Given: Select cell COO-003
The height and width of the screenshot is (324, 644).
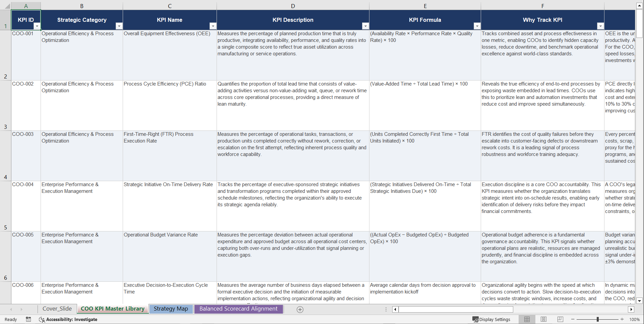Looking at the screenshot, I should pyautogui.click(x=26, y=156).
